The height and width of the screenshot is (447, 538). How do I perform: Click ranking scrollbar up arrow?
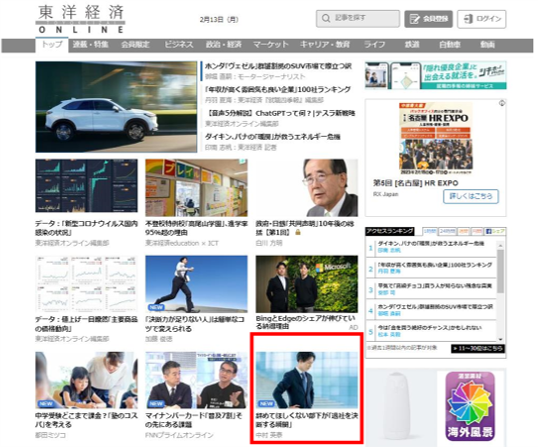pos(500,246)
